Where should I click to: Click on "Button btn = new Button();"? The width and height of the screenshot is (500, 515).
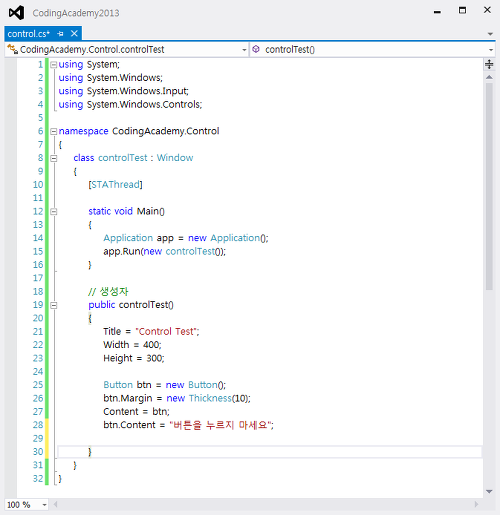tap(164, 385)
